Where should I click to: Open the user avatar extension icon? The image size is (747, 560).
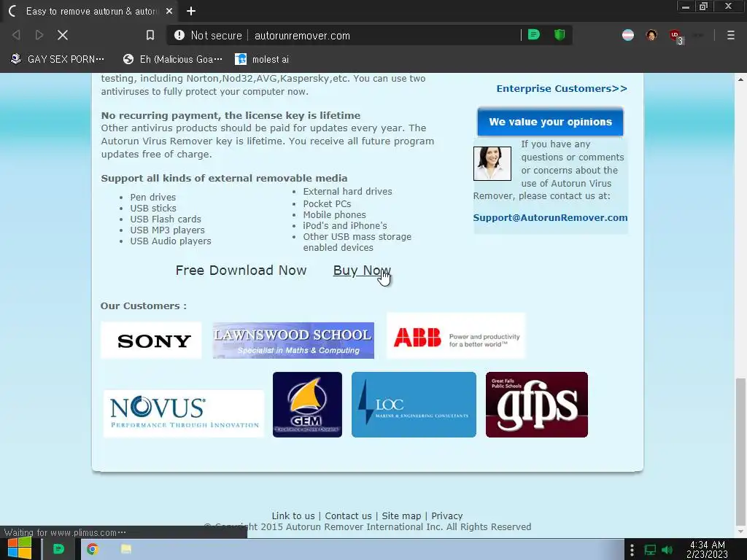(651, 35)
